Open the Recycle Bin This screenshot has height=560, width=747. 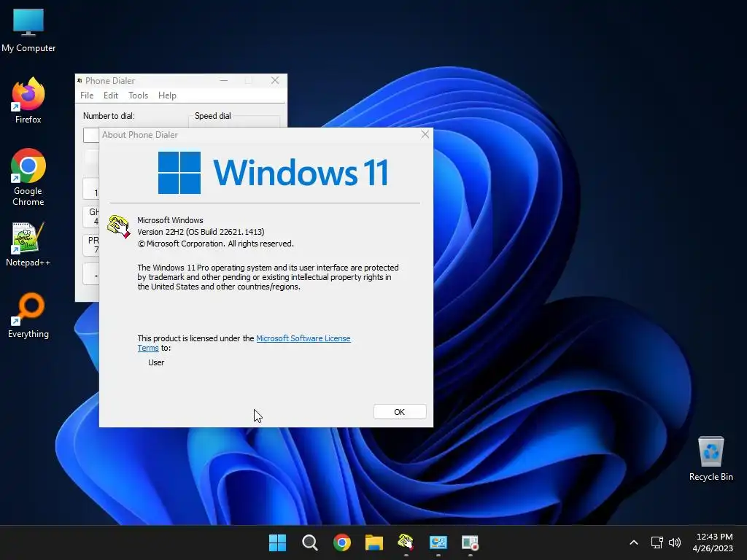[711, 458]
